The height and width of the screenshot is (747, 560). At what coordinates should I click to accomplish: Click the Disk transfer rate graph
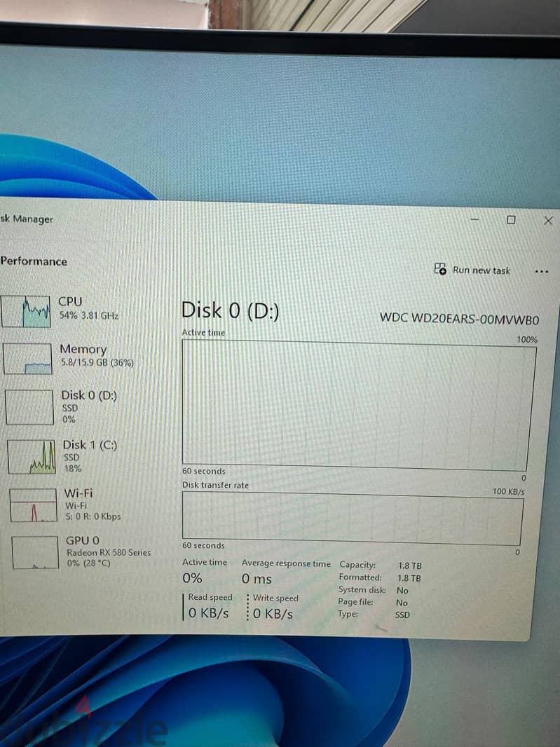[353, 519]
